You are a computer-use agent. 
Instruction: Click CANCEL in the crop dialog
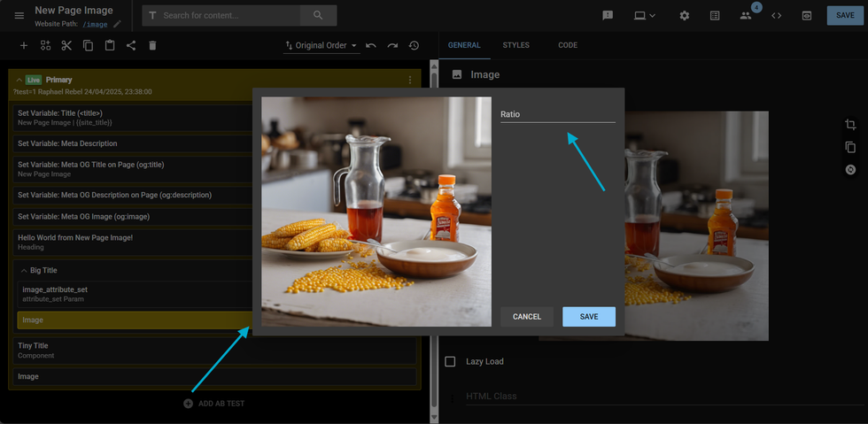pos(526,317)
